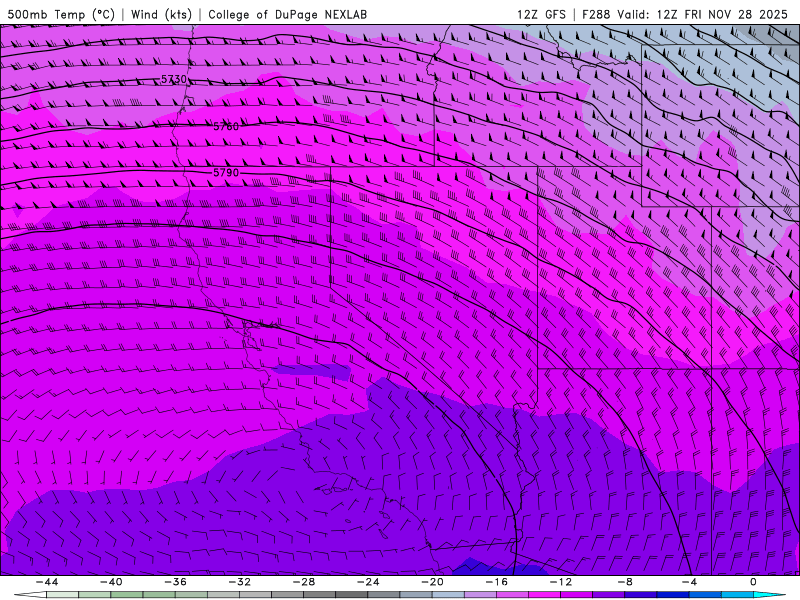
Task: Click the -40 colorbar scale label
Action: click(x=111, y=582)
